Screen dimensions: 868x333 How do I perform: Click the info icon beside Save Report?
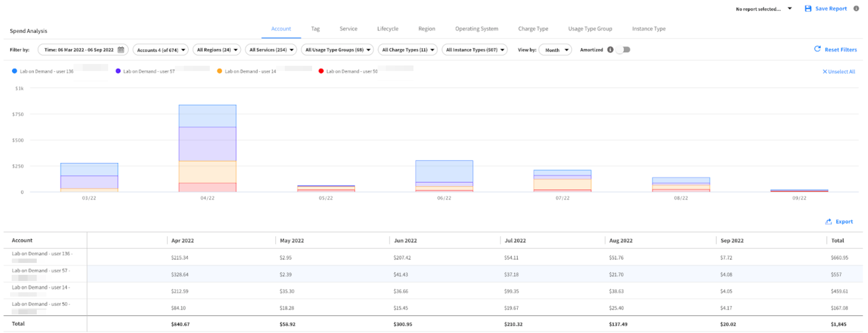point(856,9)
